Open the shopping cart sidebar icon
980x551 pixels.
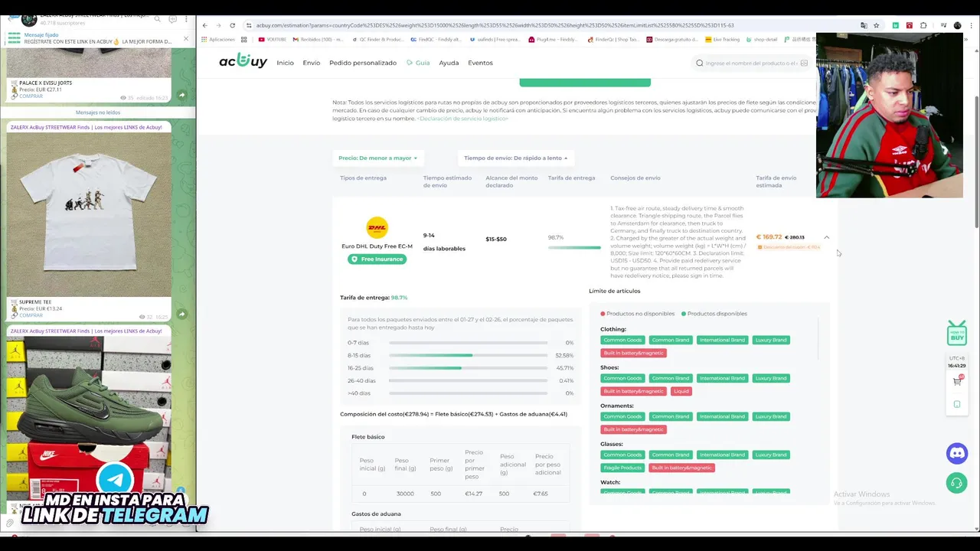point(957,380)
